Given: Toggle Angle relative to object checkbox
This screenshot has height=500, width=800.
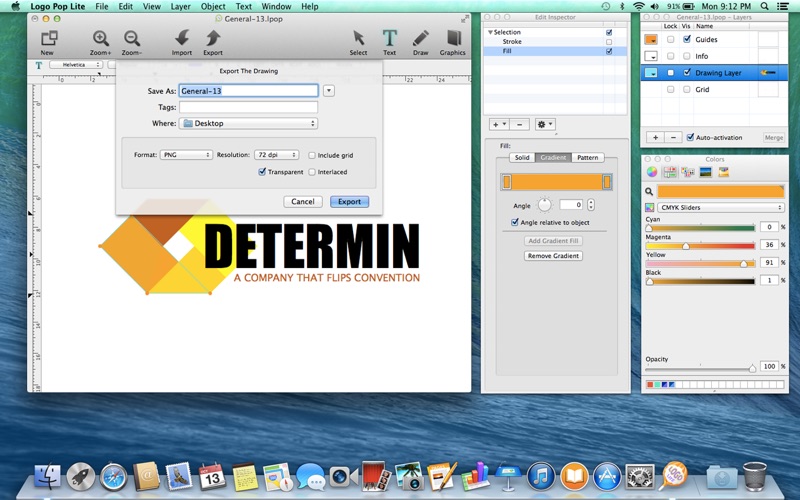Looking at the screenshot, I should tap(515, 222).
